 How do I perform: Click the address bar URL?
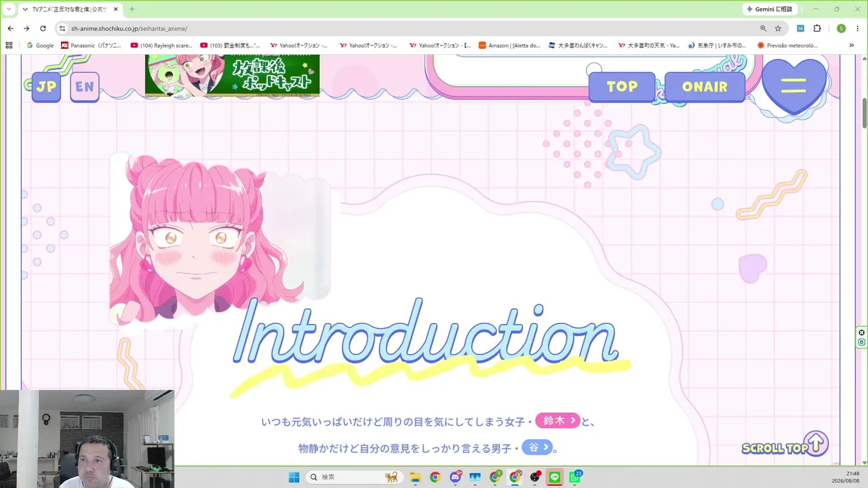[x=129, y=28]
